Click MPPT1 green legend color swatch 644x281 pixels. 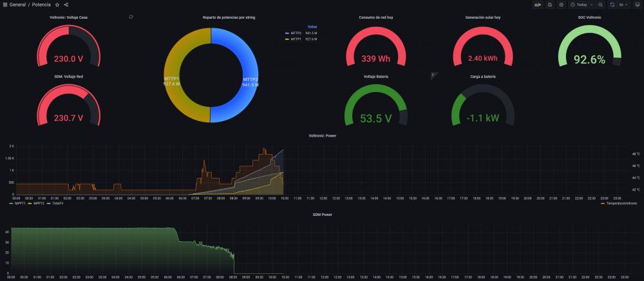coord(11,203)
